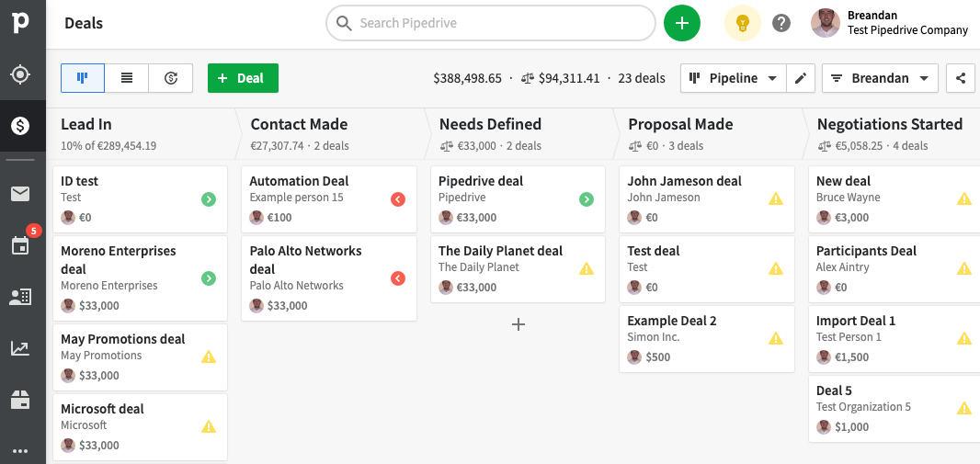
Task: Open the Participants Deal card
Action: (895, 269)
